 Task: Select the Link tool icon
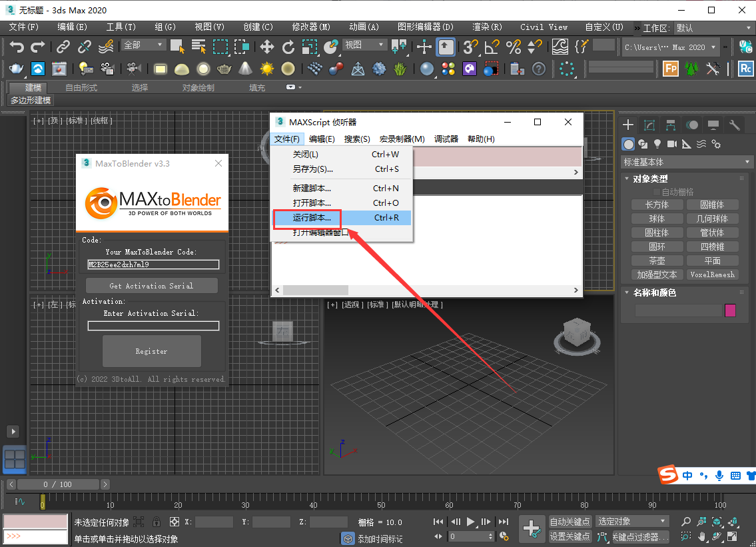tap(63, 47)
